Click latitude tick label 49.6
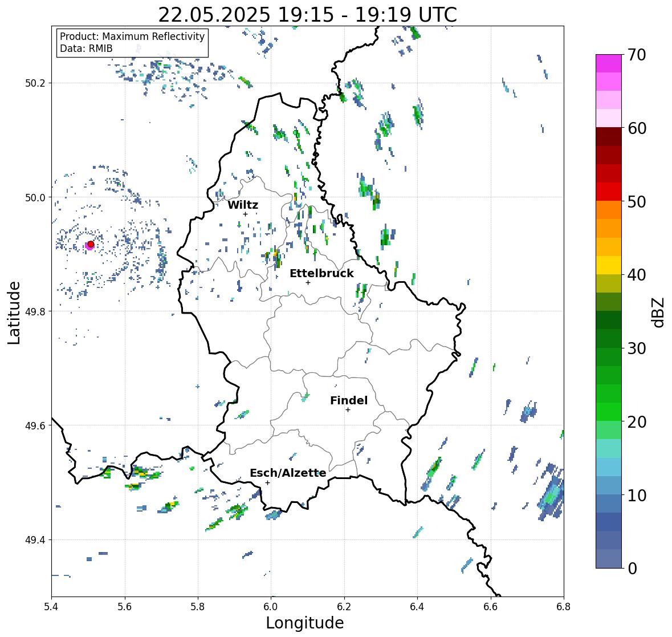672x637 pixels. click(x=35, y=425)
